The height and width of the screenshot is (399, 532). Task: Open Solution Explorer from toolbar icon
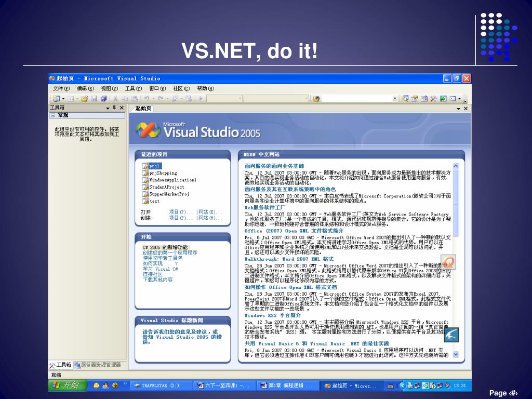coord(405,98)
